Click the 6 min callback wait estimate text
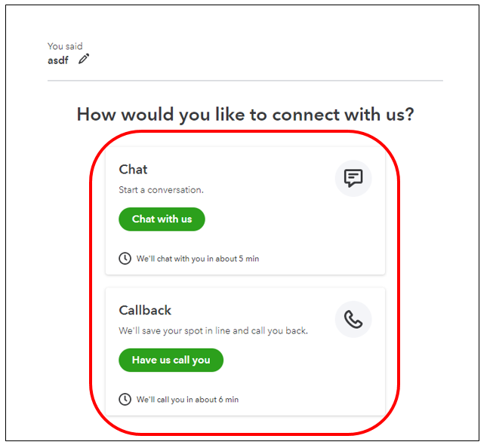Viewport: 493px width, 448px height. tap(187, 400)
